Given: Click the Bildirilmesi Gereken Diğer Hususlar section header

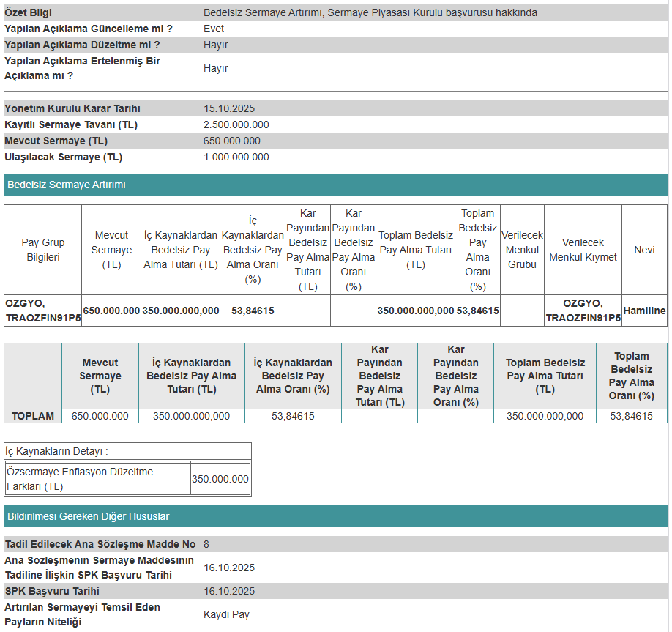Looking at the screenshot, I should pyautogui.click(x=88, y=516).
